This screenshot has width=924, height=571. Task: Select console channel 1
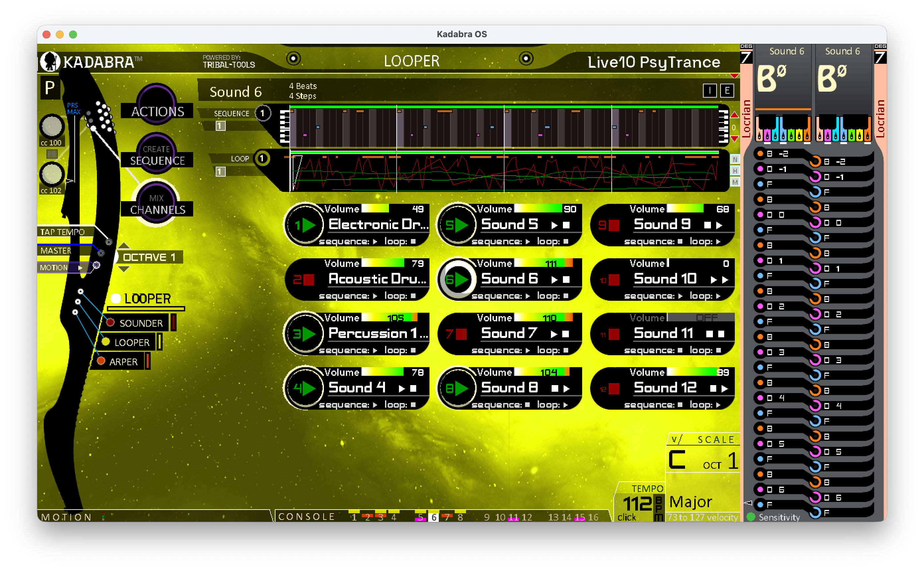click(354, 517)
